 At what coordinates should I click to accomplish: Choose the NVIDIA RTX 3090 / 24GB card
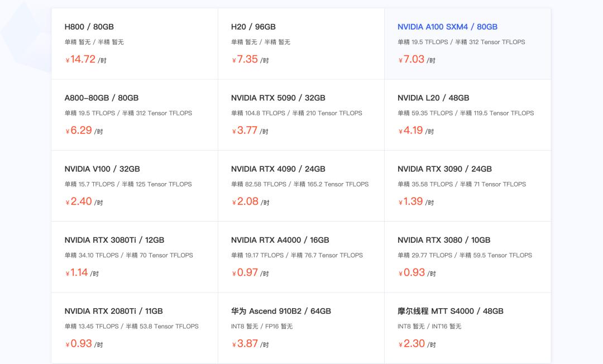coord(467,185)
